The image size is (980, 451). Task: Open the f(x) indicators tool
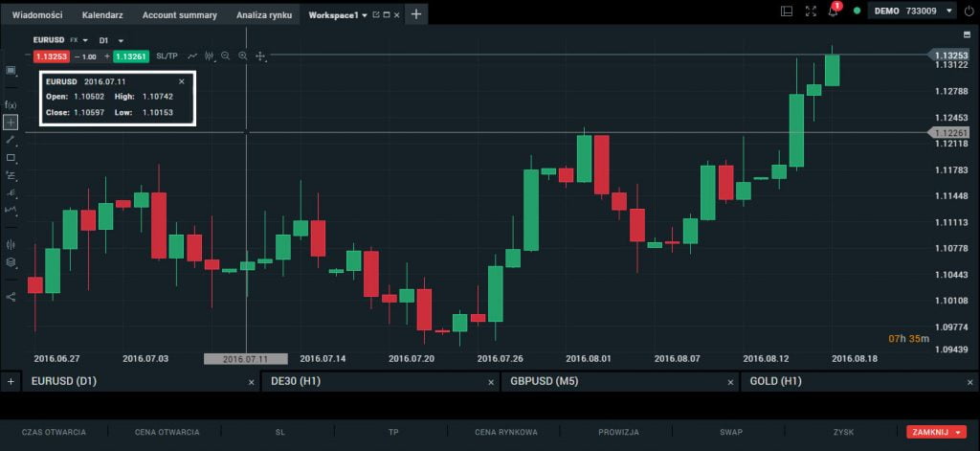tap(11, 105)
